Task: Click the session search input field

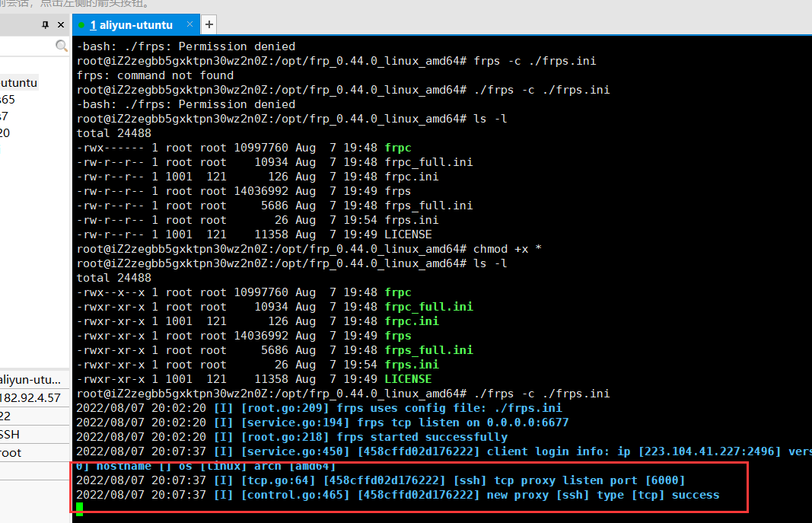Action: click(x=27, y=46)
